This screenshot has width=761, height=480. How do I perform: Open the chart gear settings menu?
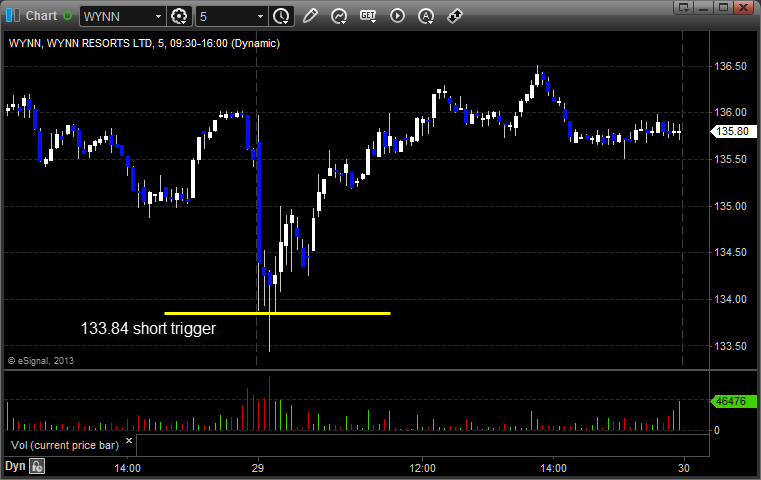pyautogui.click(x=179, y=16)
